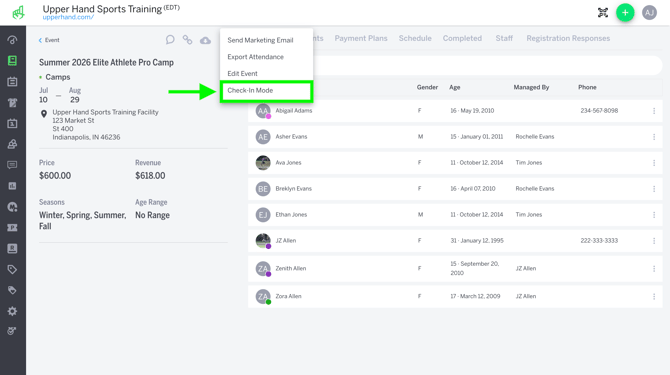Click the Managed By column header
Screen dimensions: 670x375
click(x=531, y=87)
